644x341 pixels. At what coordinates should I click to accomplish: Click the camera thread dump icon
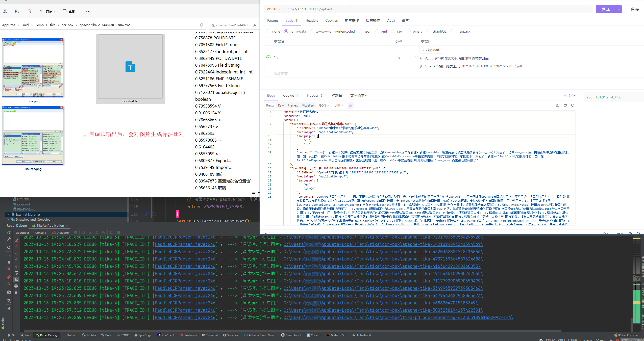pyautogui.click(x=9, y=292)
